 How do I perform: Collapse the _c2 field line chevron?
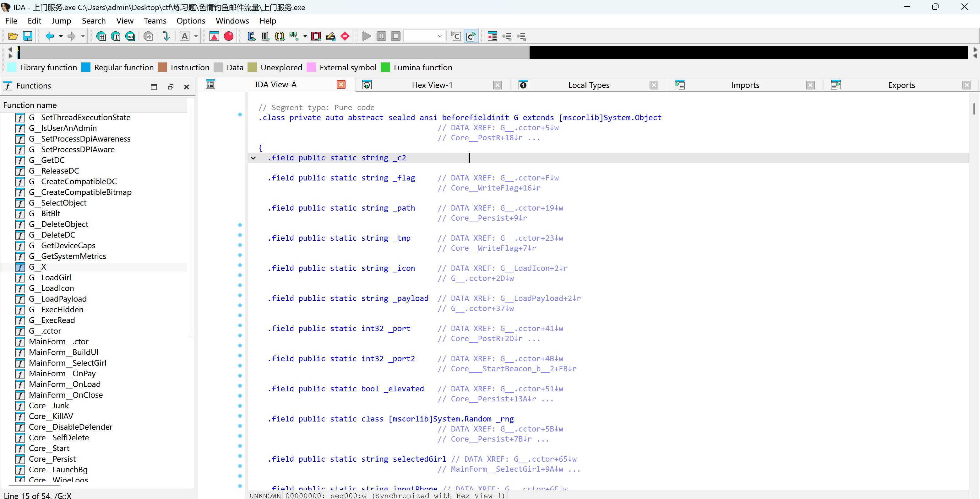coord(253,158)
